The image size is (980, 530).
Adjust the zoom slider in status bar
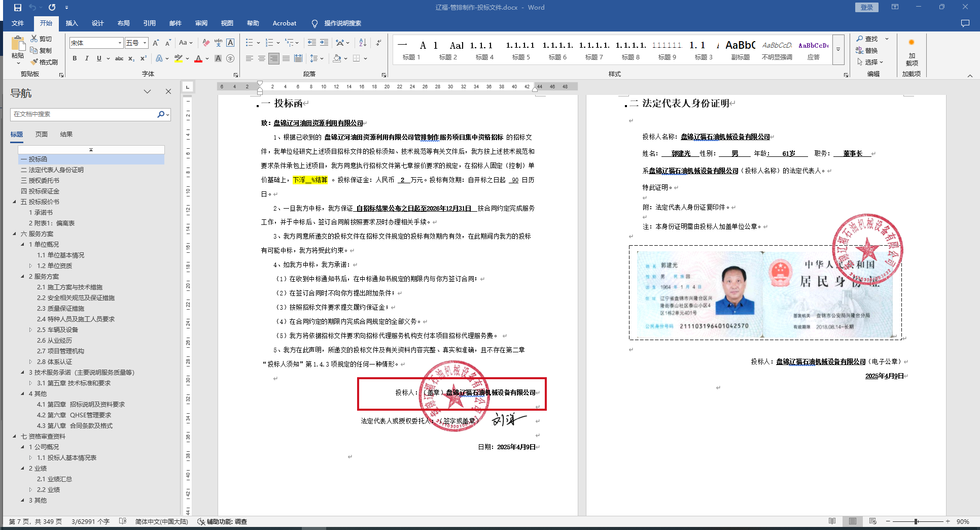[917, 521]
